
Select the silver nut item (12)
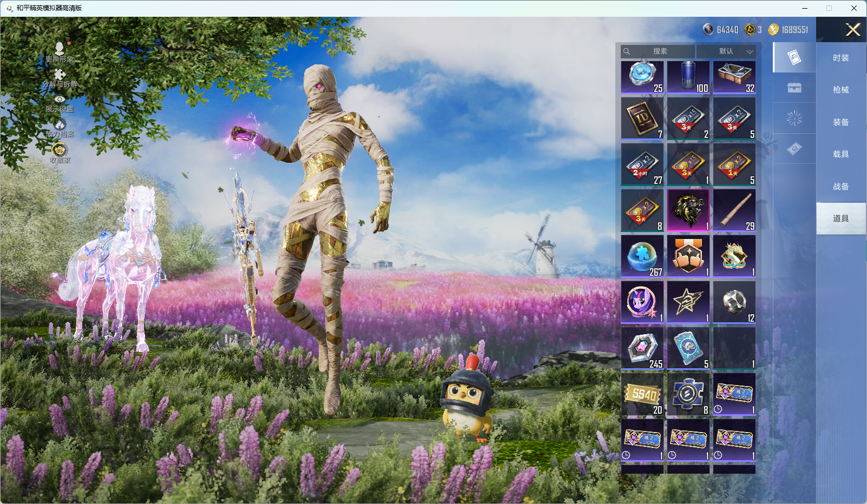pos(734,302)
